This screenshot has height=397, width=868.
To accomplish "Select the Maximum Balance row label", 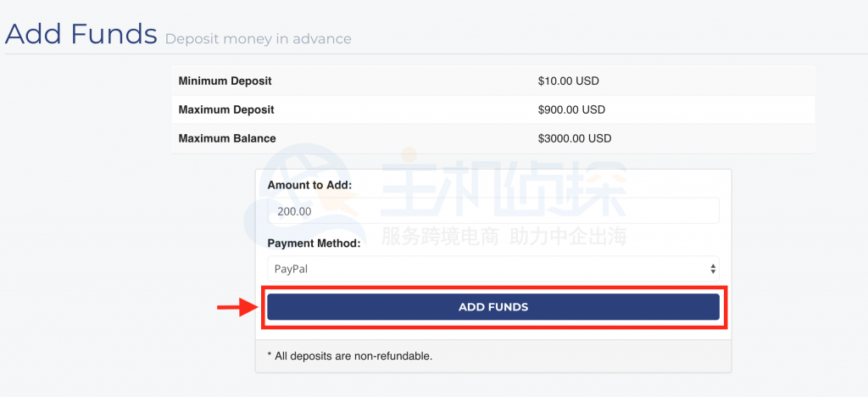I will point(227,138).
